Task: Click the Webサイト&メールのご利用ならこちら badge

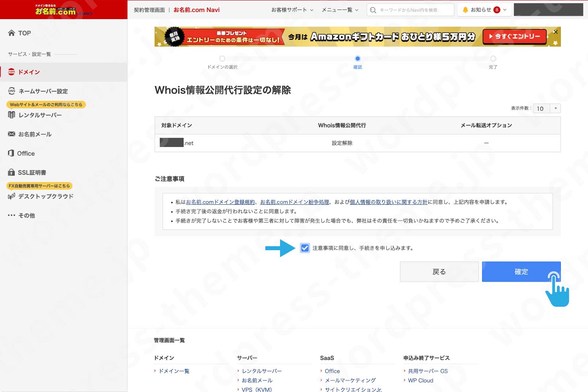Action: (x=46, y=105)
